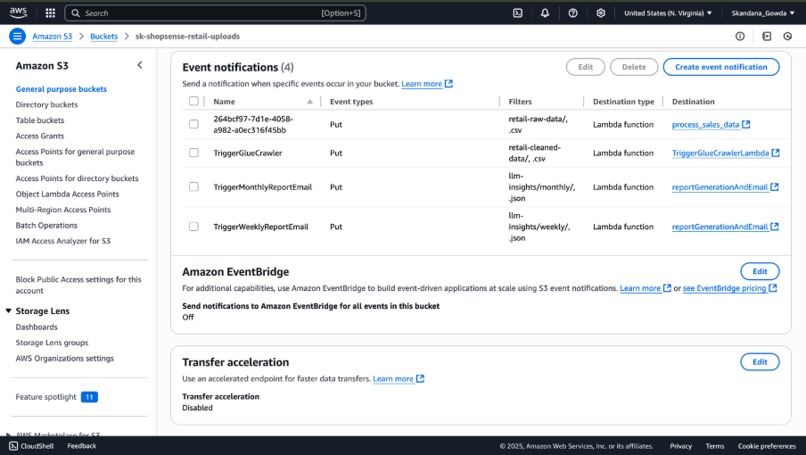This screenshot has height=455, width=806.
Task: Open the region selector United States (N. Virginia)
Action: [x=668, y=13]
